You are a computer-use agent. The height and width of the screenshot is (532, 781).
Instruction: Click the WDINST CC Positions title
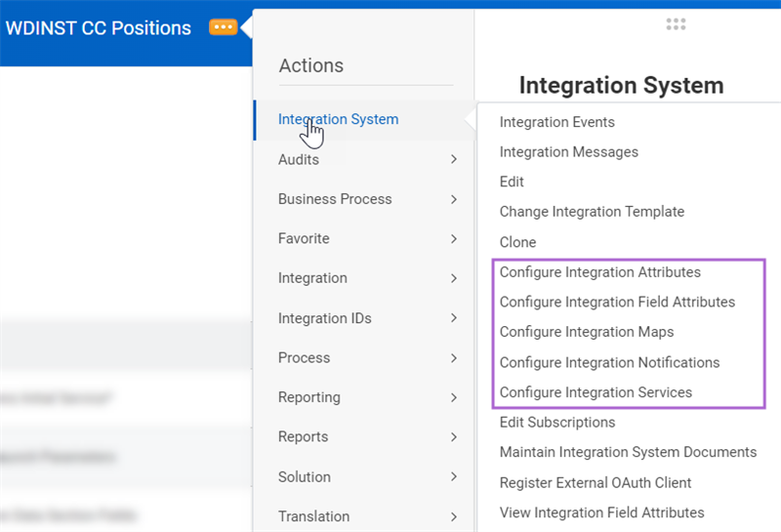99,28
